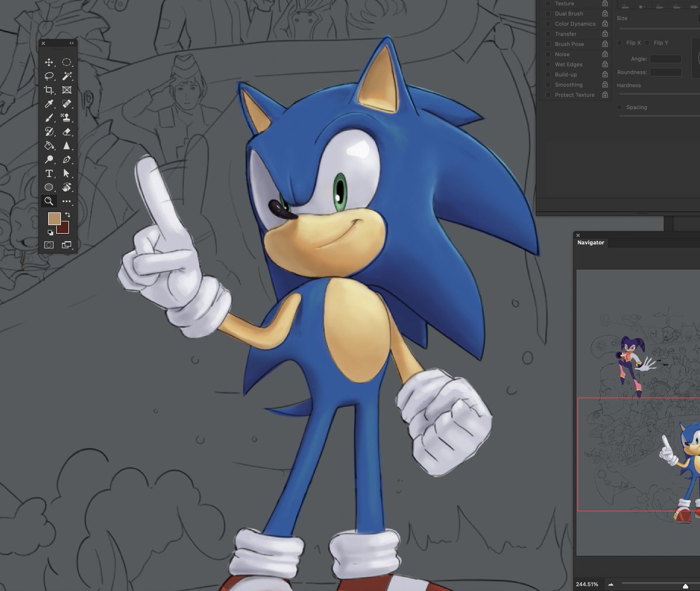Select the Path Selection arrow tool
Screen dimensions: 700x591
[66, 174]
